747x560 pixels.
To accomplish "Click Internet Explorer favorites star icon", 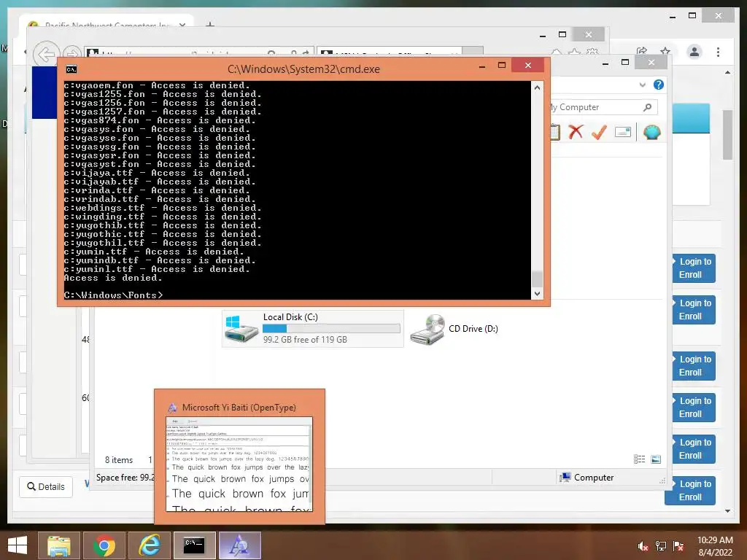I will pos(575,52).
